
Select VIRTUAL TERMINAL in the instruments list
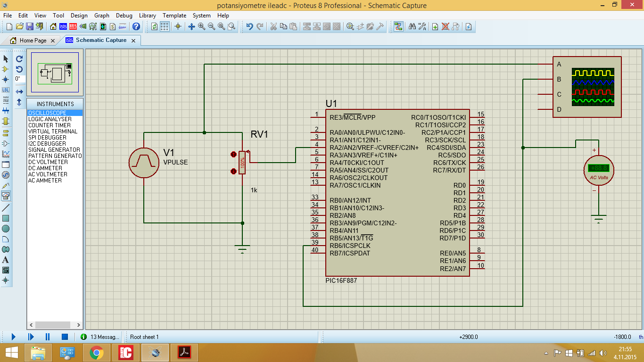[55, 132]
